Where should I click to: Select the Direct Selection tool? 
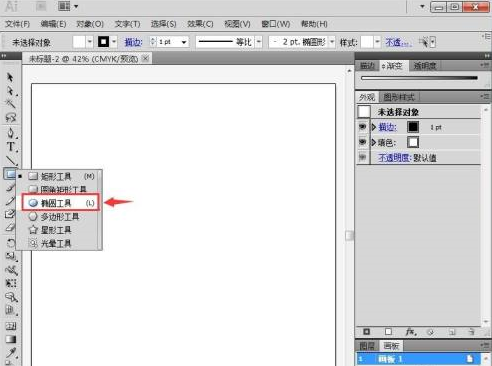pyautogui.click(x=10, y=91)
